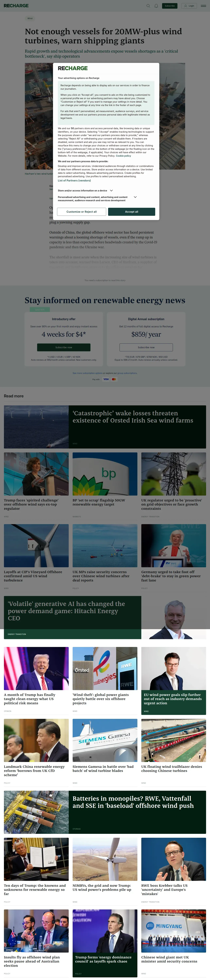Click the Visa payment icon
Viewport: 210px width, 980px height.
106,379
